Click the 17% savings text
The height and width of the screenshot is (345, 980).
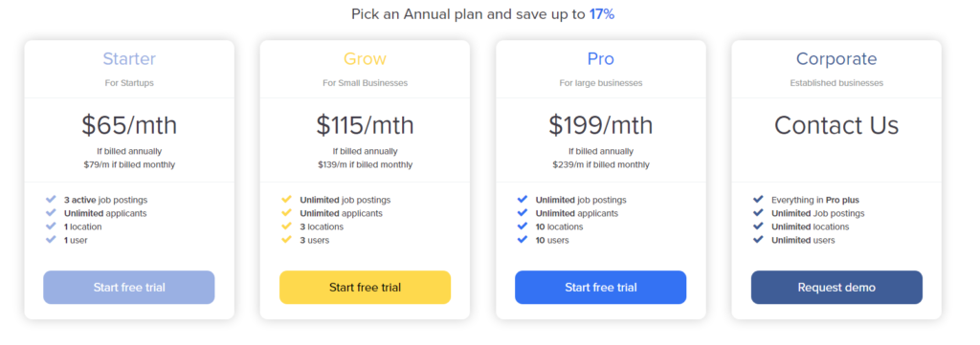(x=602, y=13)
